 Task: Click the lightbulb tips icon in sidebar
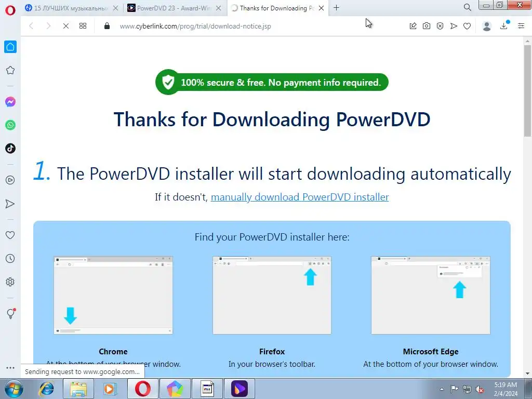click(x=10, y=313)
